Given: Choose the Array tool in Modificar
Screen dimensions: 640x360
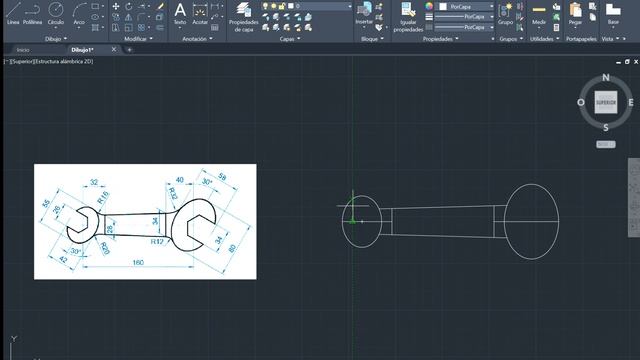Looking at the screenshot, I should 142,27.
